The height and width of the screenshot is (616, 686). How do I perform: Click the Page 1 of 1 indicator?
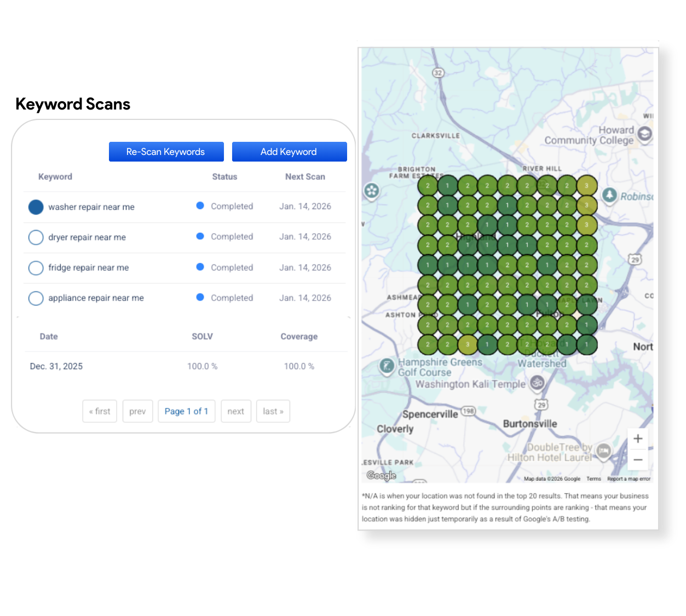[186, 411]
